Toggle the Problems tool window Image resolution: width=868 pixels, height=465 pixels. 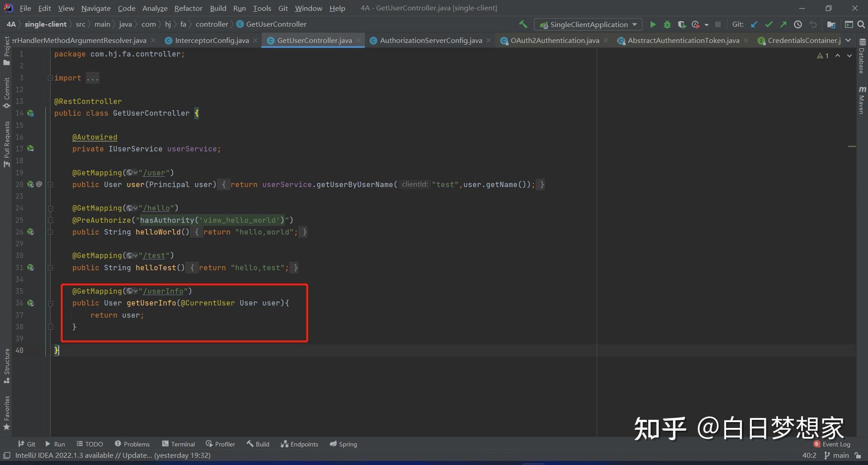(132, 444)
